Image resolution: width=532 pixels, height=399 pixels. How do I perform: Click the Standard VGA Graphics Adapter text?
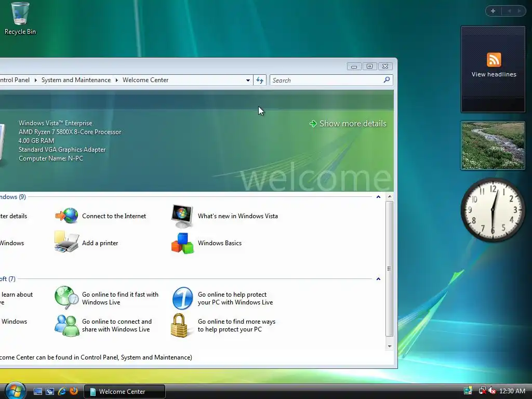point(62,150)
